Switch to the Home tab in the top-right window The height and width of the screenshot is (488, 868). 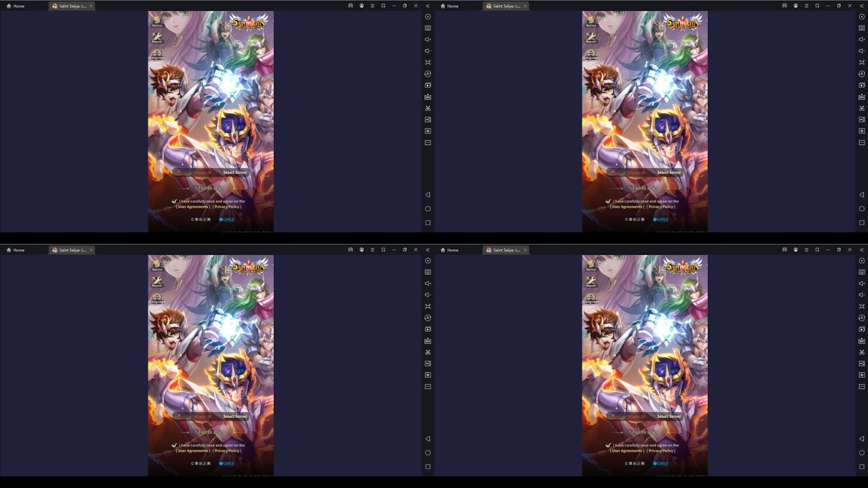(x=450, y=6)
